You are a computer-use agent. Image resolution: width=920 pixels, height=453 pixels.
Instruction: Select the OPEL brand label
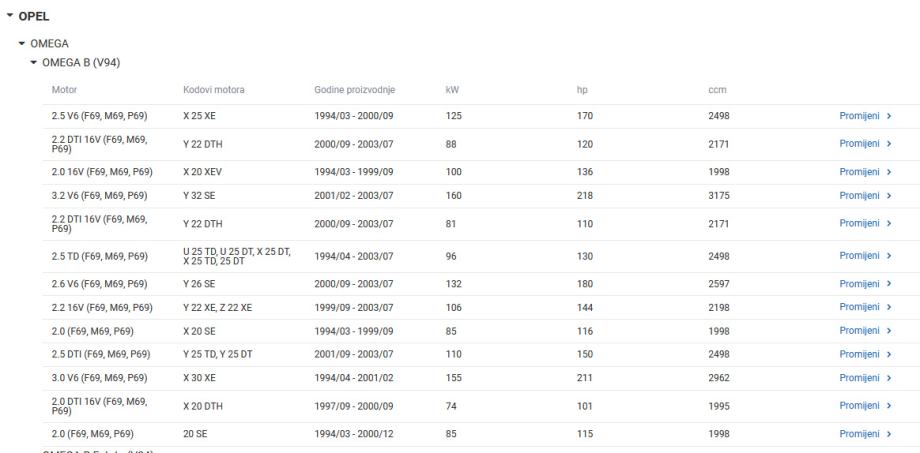click(x=34, y=16)
